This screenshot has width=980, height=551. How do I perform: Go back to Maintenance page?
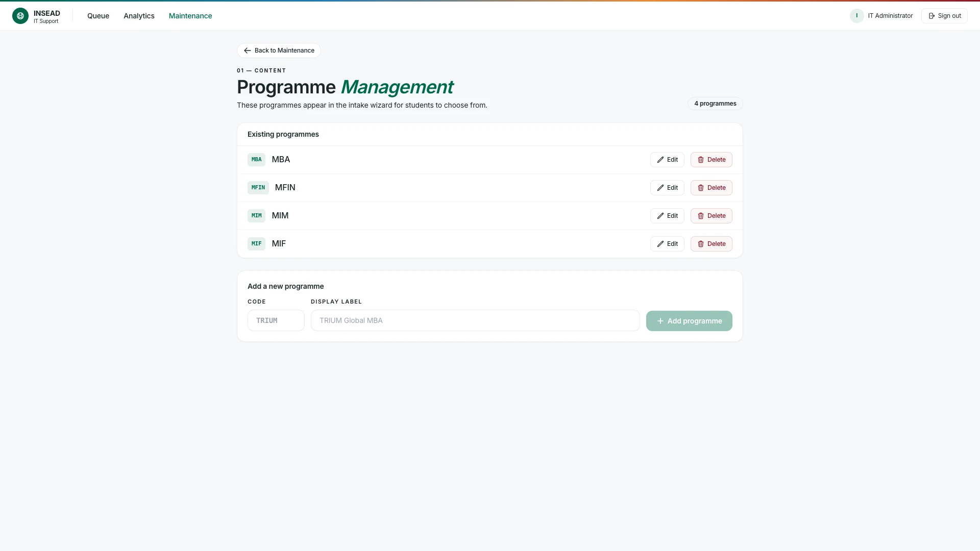[279, 51]
